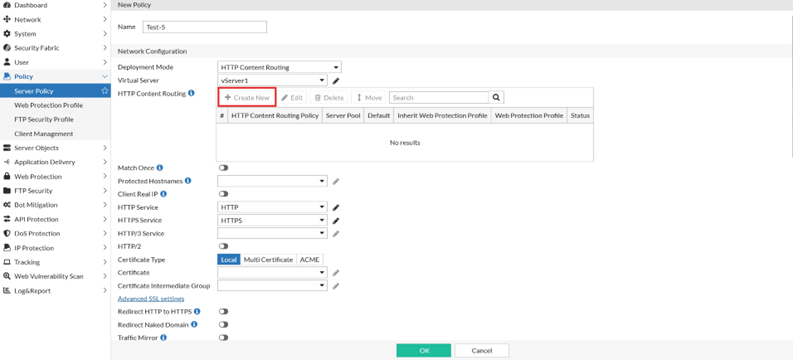Open Client Management submenu item
793x360 pixels.
point(43,133)
